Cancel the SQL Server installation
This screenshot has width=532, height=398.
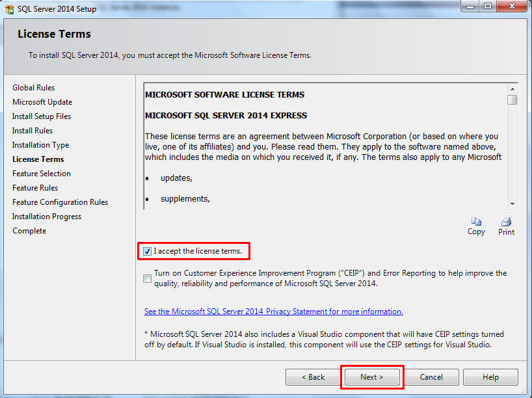pyautogui.click(x=431, y=377)
